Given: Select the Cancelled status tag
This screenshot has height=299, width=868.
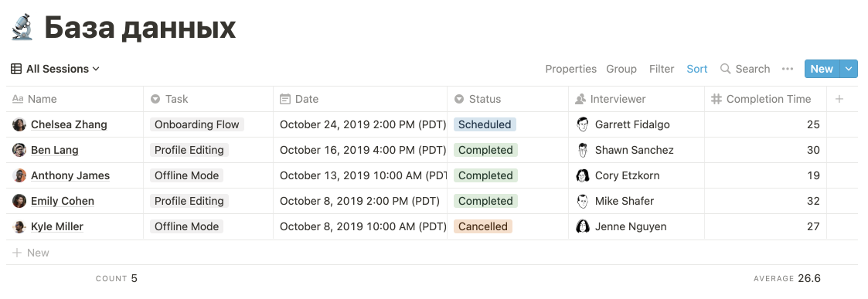Looking at the screenshot, I should pyautogui.click(x=483, y=226).
